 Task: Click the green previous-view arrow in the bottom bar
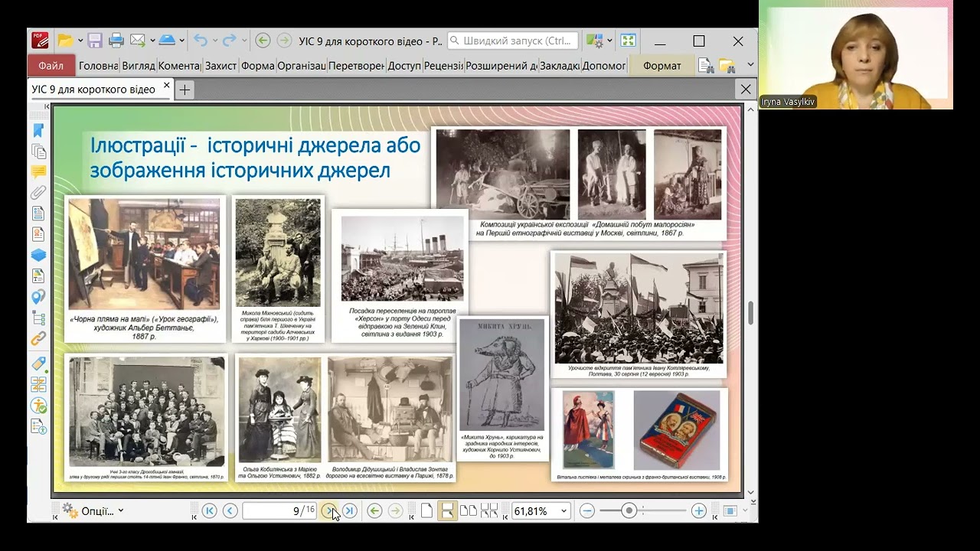coord(374,511)
